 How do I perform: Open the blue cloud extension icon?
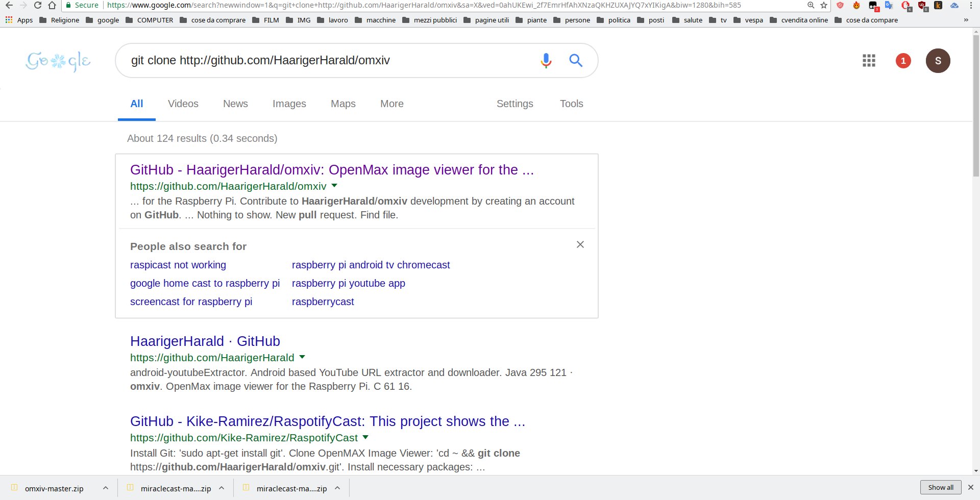[x=954, y=5]
